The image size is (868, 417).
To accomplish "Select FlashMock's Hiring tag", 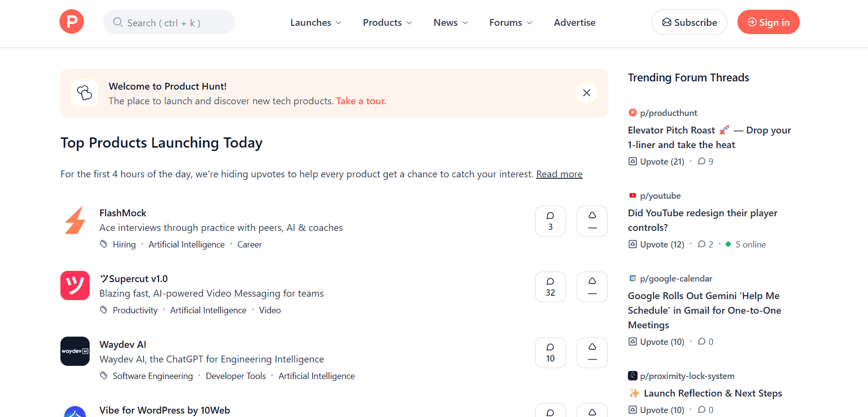I will click(124, 245).
